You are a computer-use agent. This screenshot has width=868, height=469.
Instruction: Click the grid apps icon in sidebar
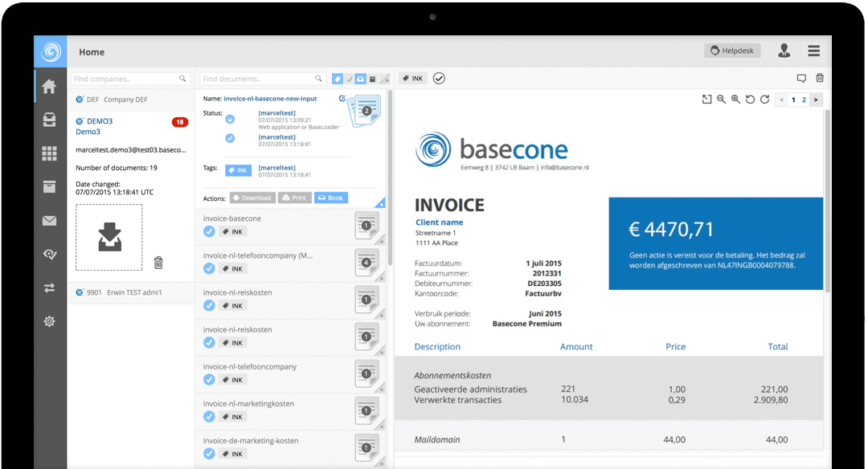point(50,153)
